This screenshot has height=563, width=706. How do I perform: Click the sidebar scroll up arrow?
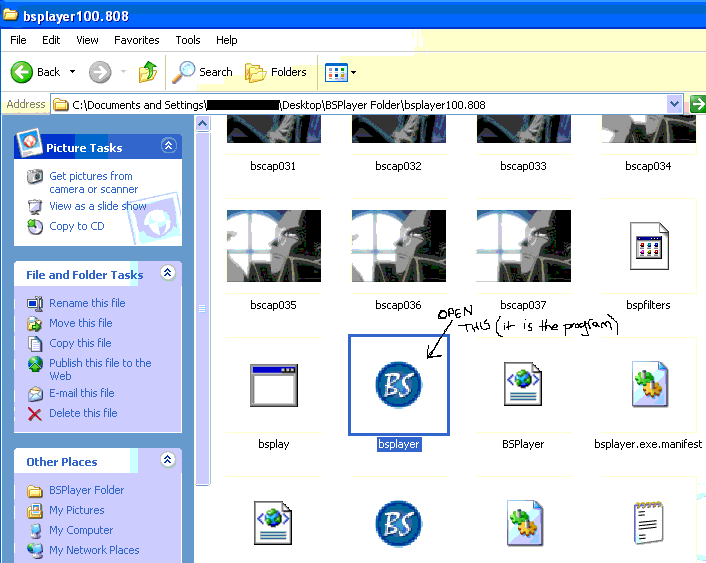point(203,123)
